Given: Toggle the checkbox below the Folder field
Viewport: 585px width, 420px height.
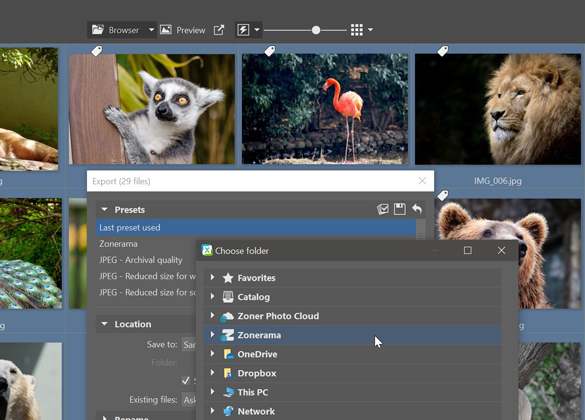Looking at the screenshot, I should [x=185, y=380].
